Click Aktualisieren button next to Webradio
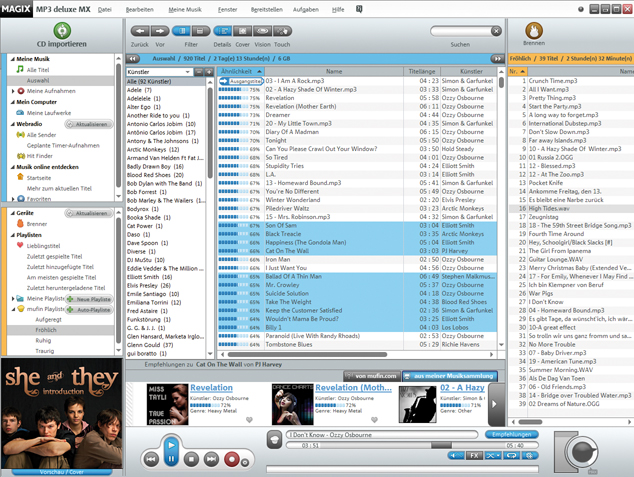 pos(88,124)
